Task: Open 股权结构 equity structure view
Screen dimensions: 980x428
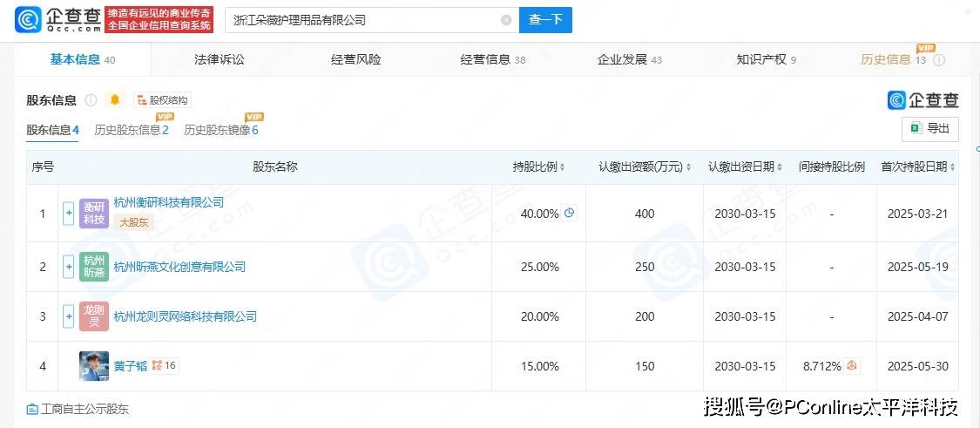Action: coord(162,100)
